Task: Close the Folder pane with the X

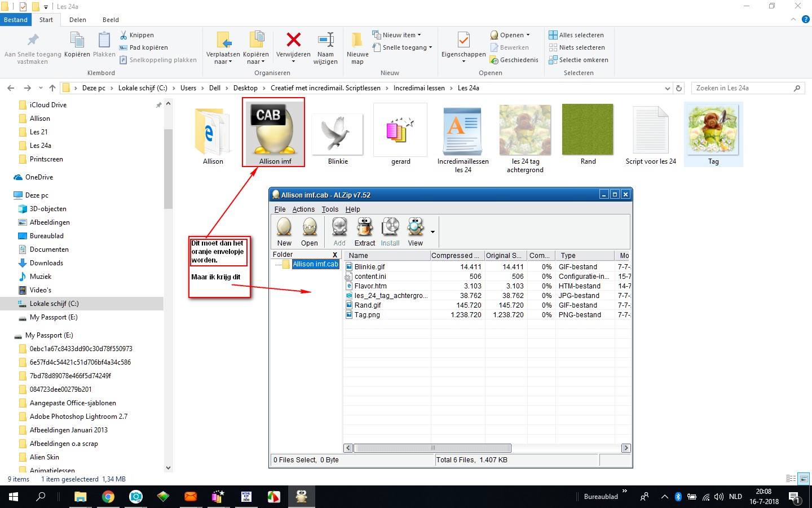Action: tap(335, 255)
